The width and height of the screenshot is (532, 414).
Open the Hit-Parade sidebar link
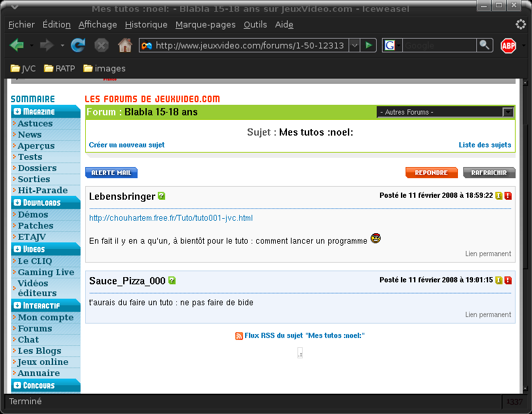43,191
